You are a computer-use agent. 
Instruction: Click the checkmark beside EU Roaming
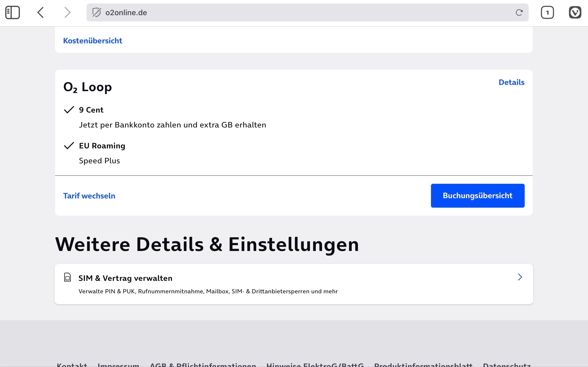69,146
